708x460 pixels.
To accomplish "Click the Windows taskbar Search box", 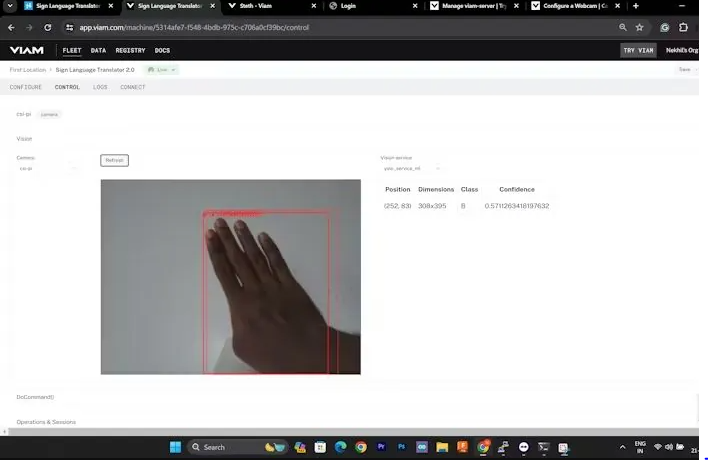I will pyautogui.click(x=225, y=447).
